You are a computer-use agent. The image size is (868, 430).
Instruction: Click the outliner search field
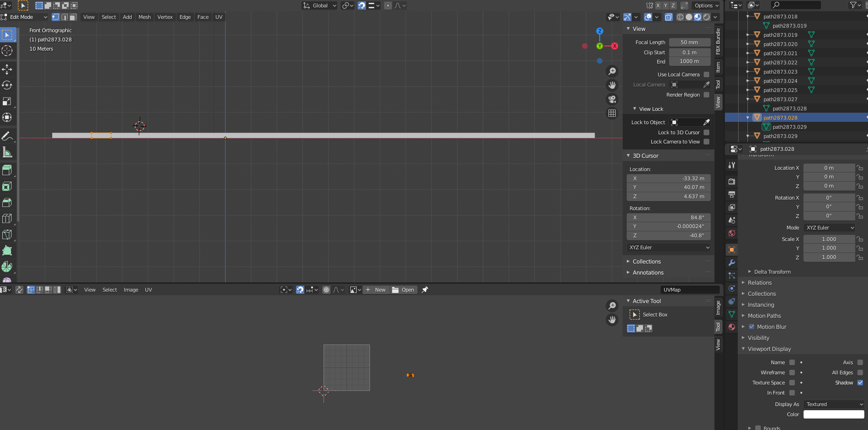796,5
